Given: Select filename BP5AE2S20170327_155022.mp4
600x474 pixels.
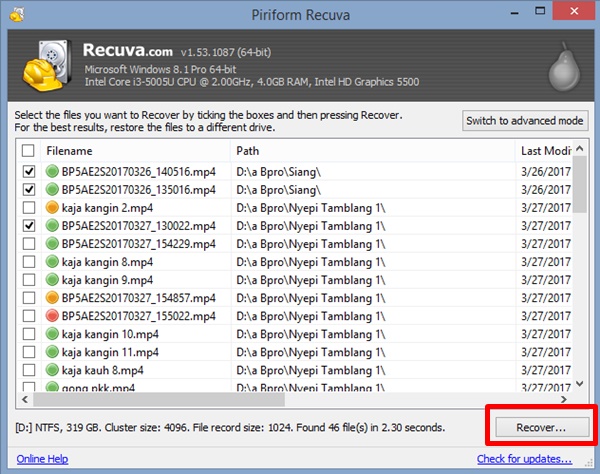Looking at the screenshot, I should tap(139, 316).
